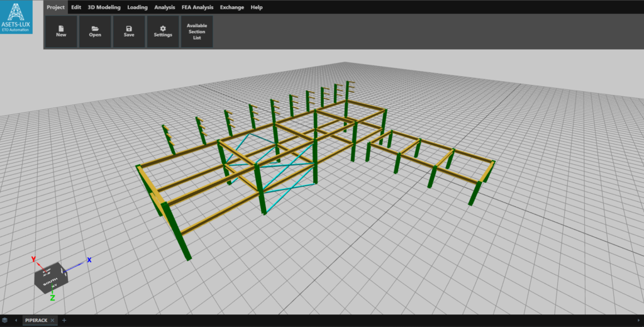Close the PIPERACK tab
Viewport: 644px width, 327px height.
point(53,321)
